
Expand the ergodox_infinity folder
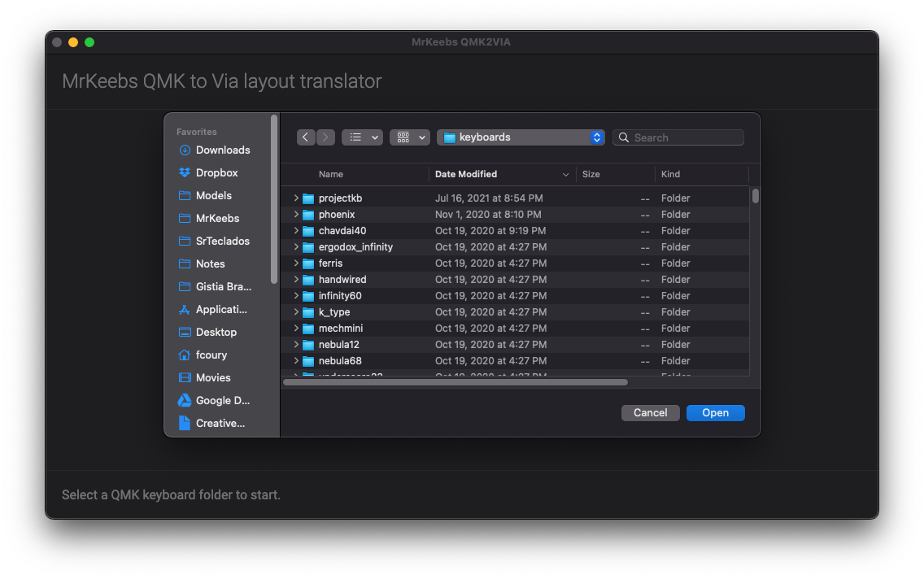click(x=296, y=246)
